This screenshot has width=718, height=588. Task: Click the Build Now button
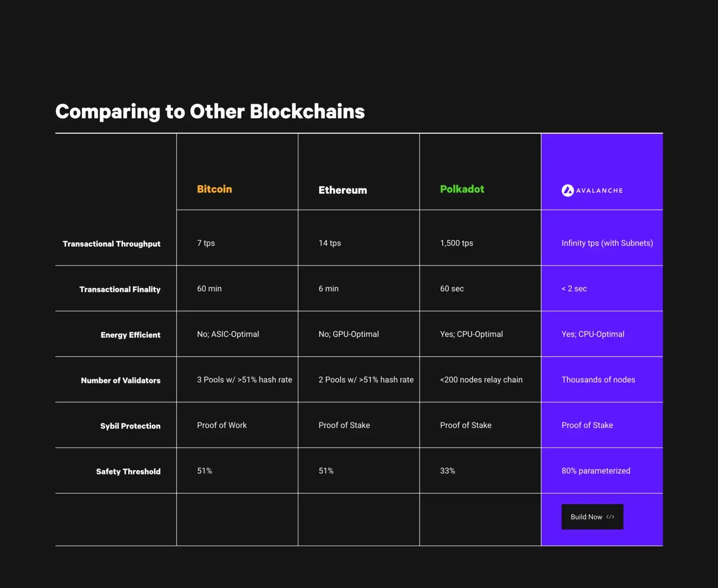click(x=592, y=517)
